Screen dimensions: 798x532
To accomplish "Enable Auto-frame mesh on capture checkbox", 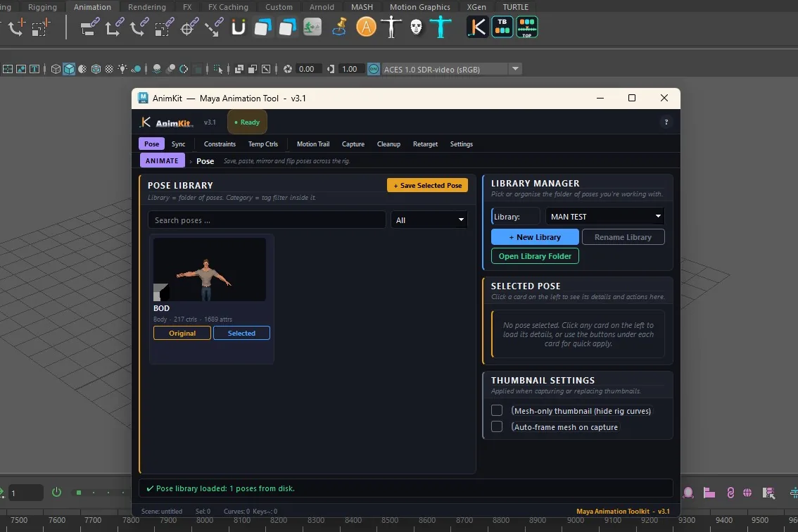I will pyautogui.click(x=497, y=426).
